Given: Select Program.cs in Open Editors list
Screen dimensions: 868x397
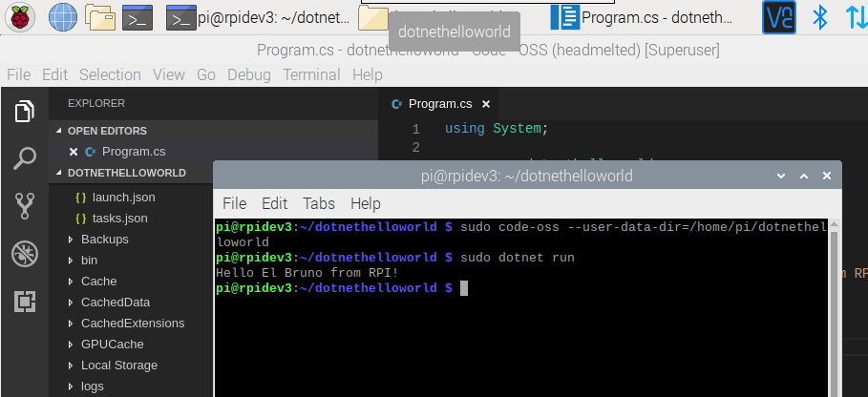Looking at the screenshot, I should [134, 152].
